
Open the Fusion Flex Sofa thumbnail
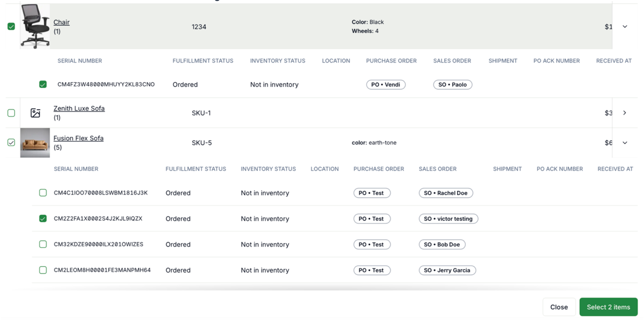coord(35,142)
